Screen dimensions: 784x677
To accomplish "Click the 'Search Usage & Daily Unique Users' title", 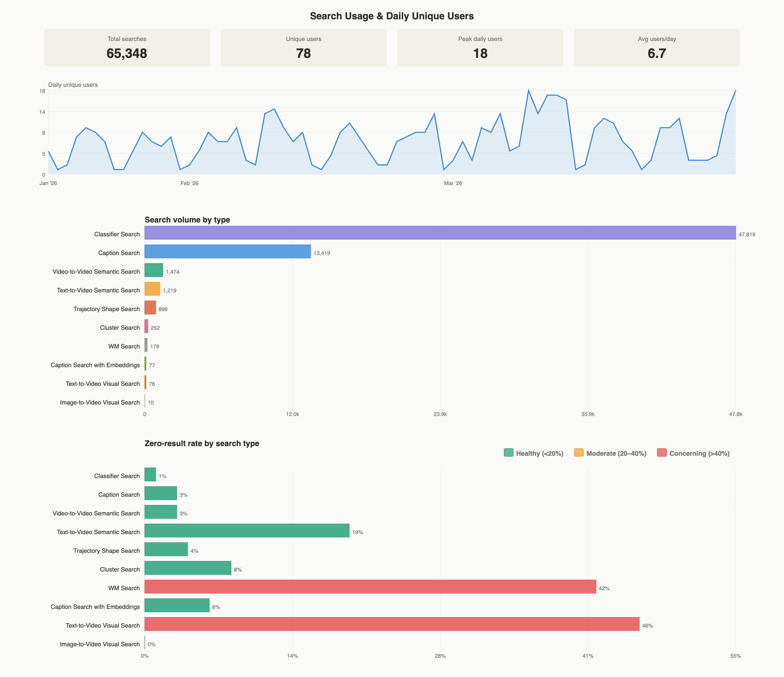I will [392, 16].
